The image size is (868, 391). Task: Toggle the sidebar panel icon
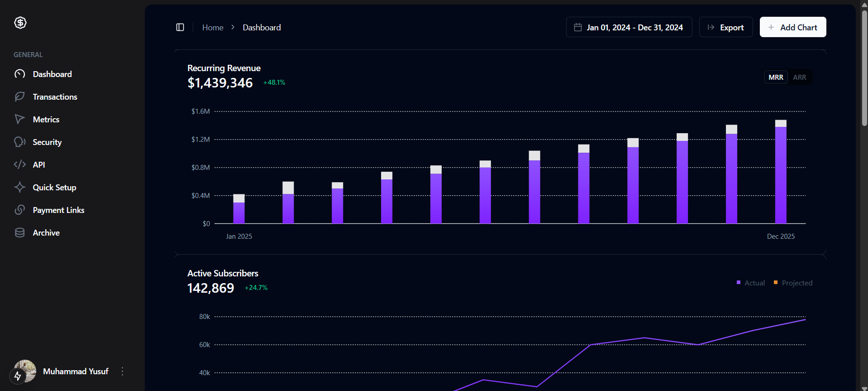(180, 28)
